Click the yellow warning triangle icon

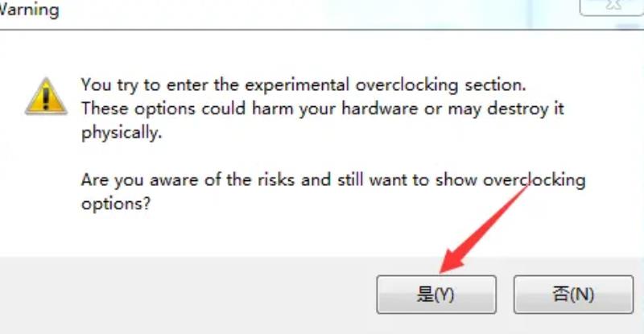(x=46, y=97)
